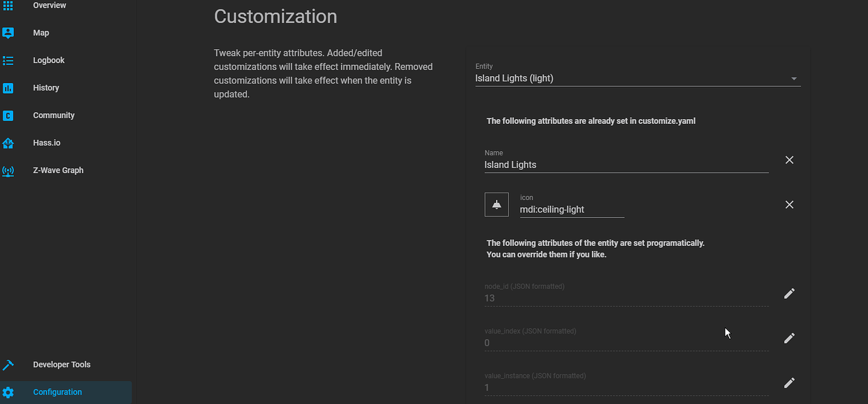This screenshot has height=404, width=868.
Task: Open the Entity selection dropdown
Action: point(629,77)
